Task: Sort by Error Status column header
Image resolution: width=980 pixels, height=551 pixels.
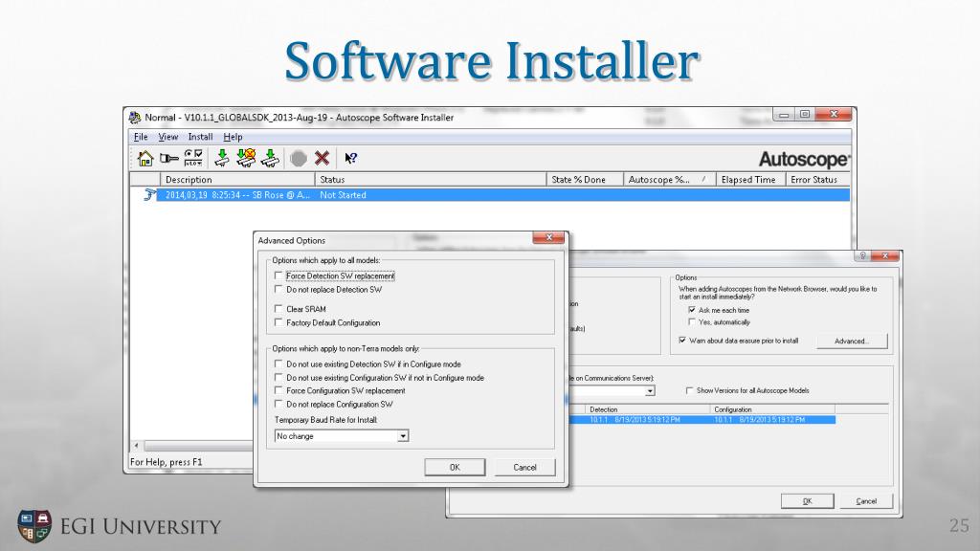Action: 817,179
